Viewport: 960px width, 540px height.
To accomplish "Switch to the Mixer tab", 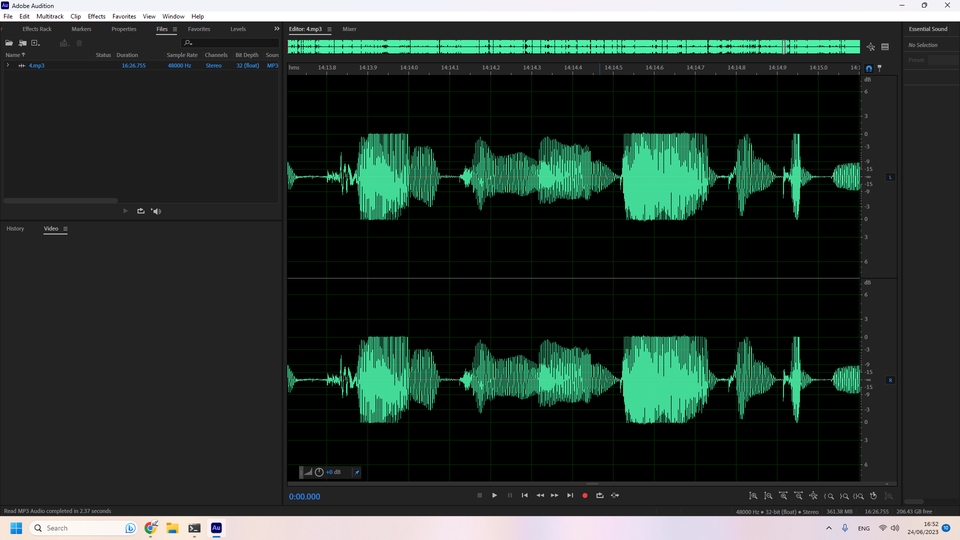I will [349, 29].
